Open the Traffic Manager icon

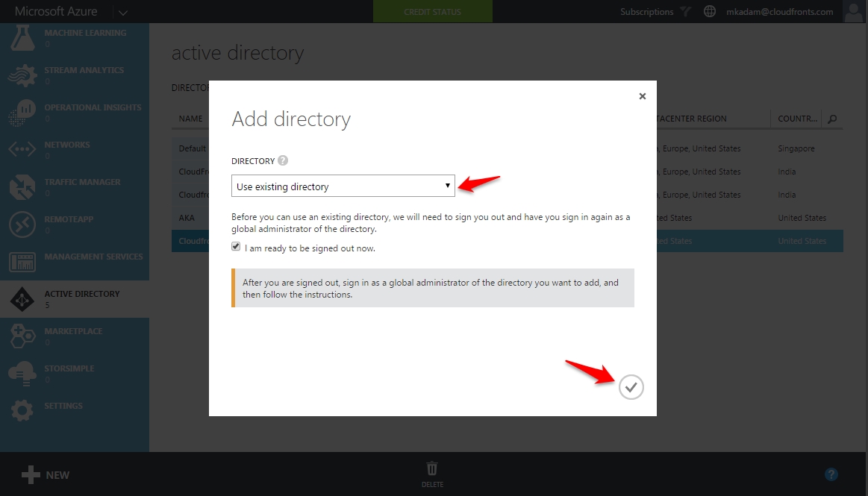[x=22, y=187]
